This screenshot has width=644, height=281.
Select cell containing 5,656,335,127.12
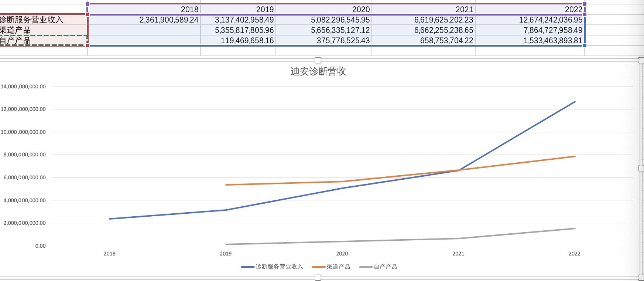point(324,30)
